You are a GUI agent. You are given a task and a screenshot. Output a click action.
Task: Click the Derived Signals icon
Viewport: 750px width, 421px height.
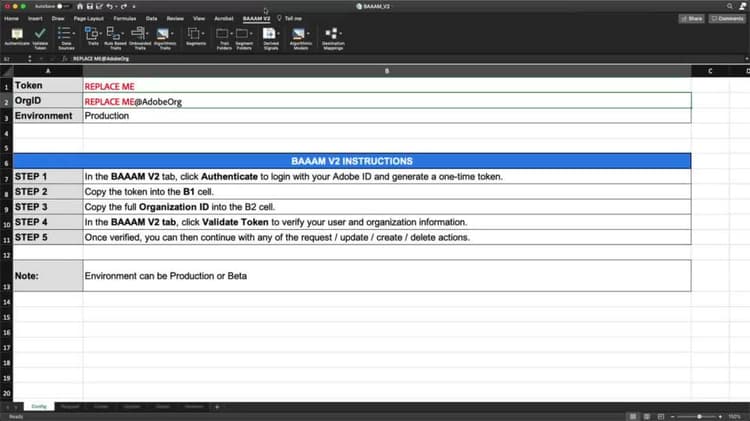[x=269, y=33]
